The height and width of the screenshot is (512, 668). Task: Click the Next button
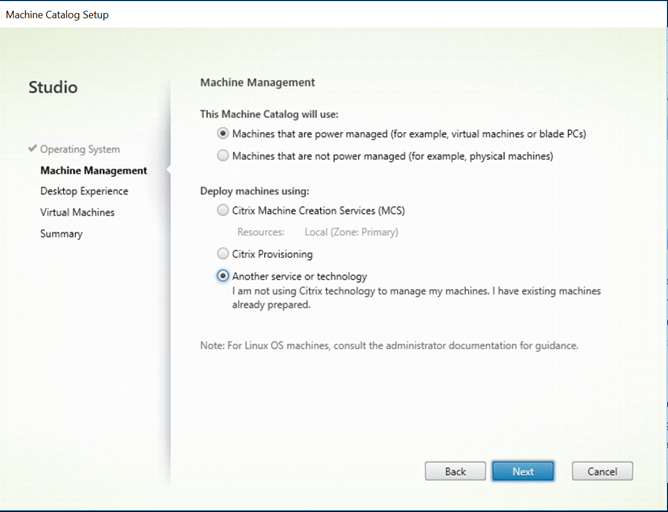pos(523,472)
